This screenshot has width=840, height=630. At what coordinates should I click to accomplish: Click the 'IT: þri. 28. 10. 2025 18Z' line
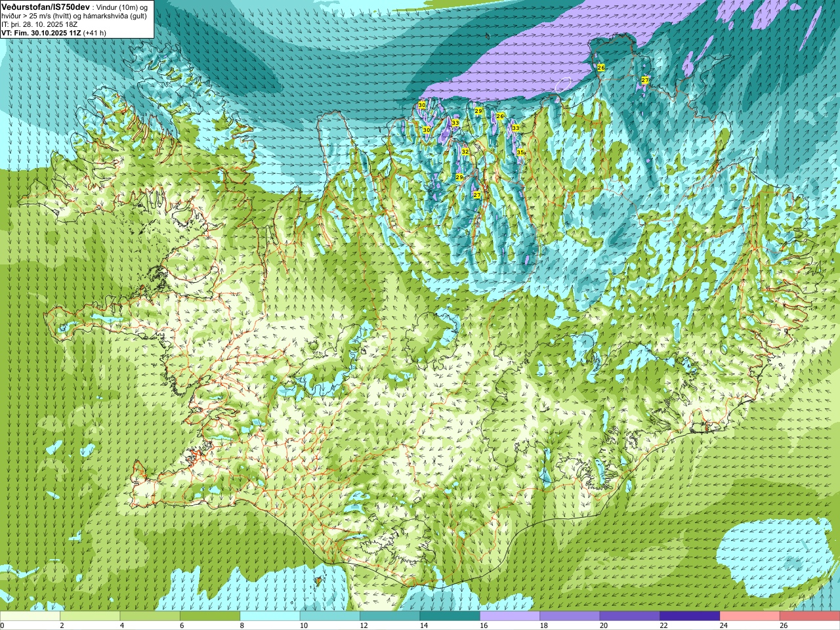39,24
